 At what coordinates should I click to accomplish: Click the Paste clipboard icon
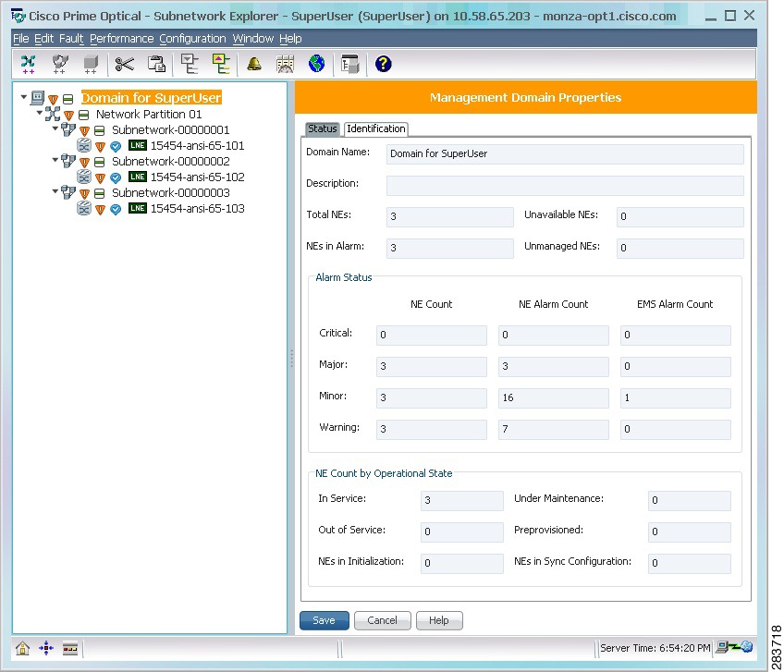(x=156, y=64)
